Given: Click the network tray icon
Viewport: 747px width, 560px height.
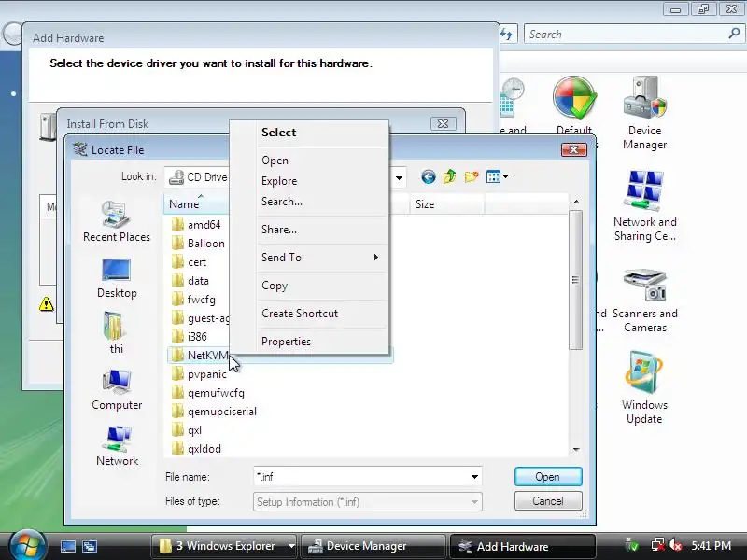Looking at the screenshot, I should [x=657, y=546].
